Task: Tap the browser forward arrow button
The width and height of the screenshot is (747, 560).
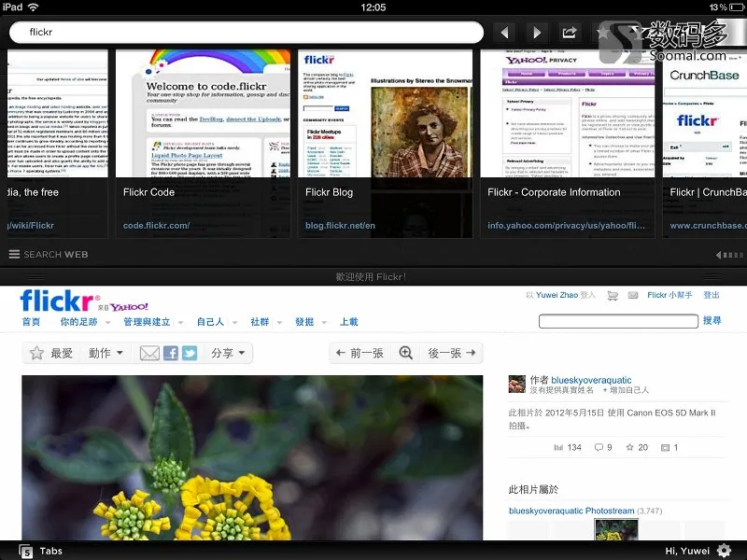Action: [537, 33]
